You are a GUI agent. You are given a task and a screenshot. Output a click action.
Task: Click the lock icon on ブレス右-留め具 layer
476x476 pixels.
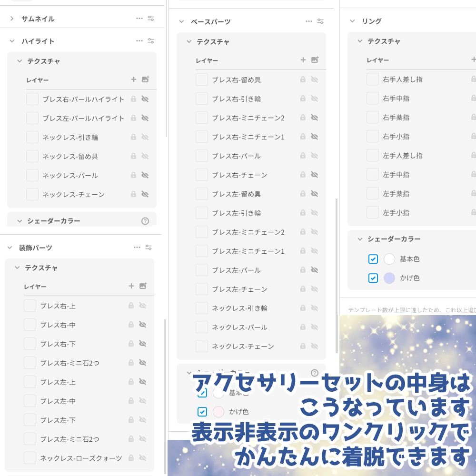coord(303,79)
